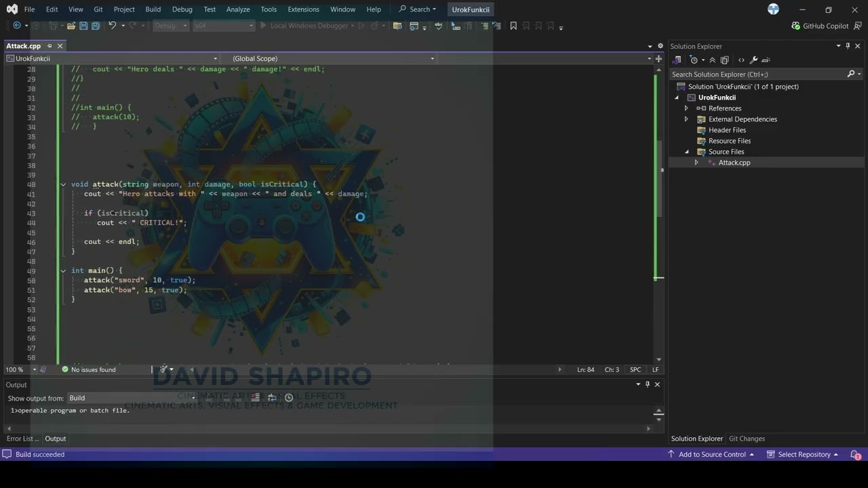Click the notifications bell in the status bar

pyautogui.click(x=856, y=455)
